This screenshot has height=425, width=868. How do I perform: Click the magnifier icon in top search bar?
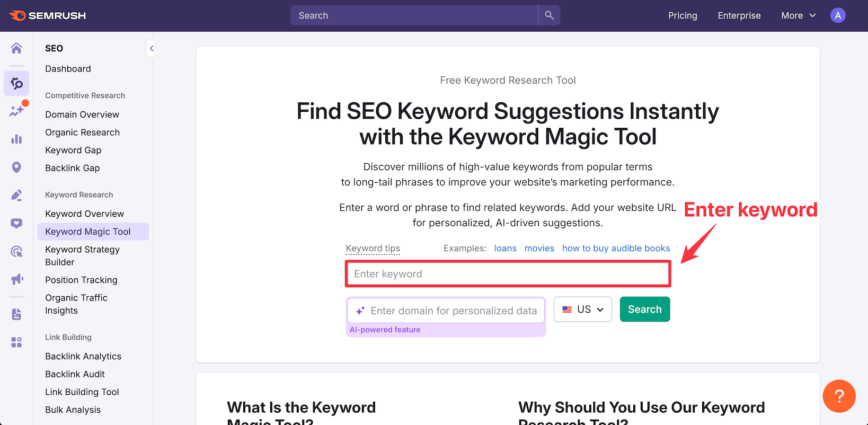coord(549,15)
